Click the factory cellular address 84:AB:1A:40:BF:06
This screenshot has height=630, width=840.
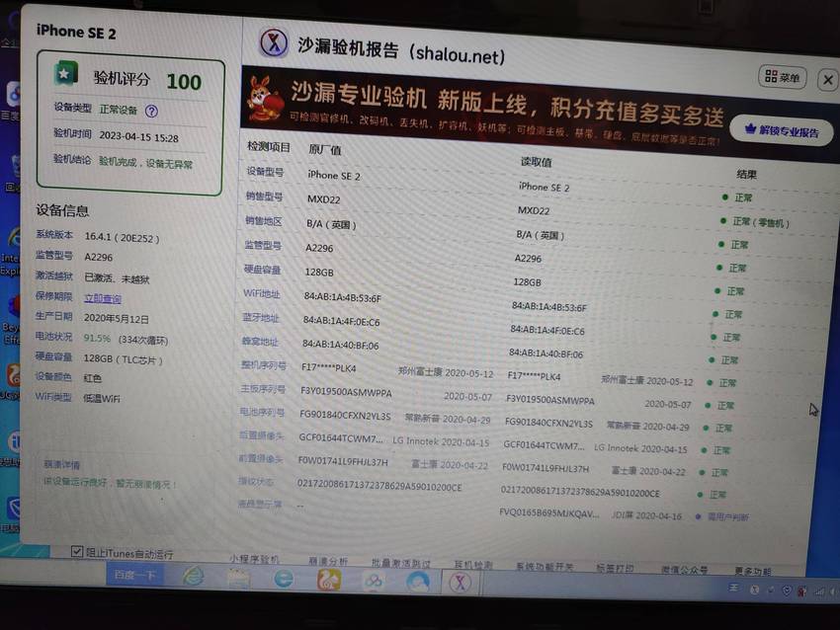tap(340, 345)
